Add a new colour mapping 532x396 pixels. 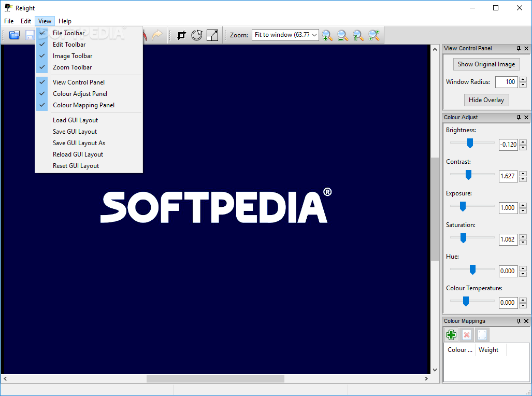pyautogui.click(x=451, y=335)
